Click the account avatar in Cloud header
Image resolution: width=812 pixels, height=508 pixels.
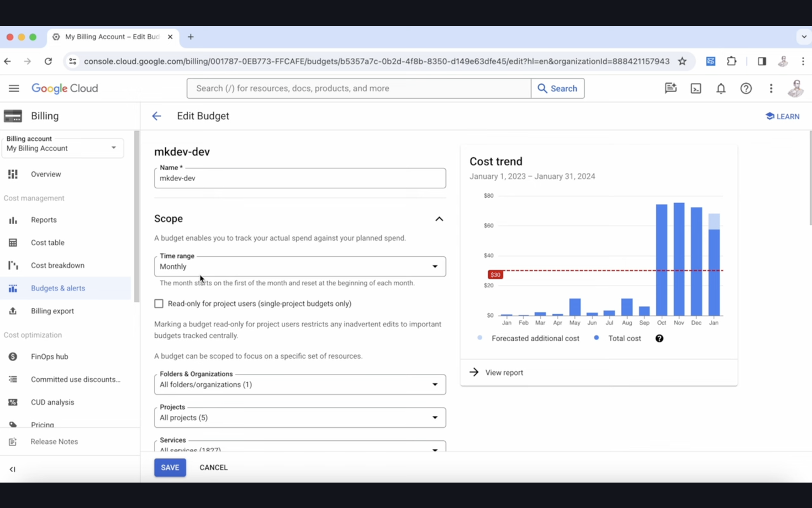pos(796,88)
